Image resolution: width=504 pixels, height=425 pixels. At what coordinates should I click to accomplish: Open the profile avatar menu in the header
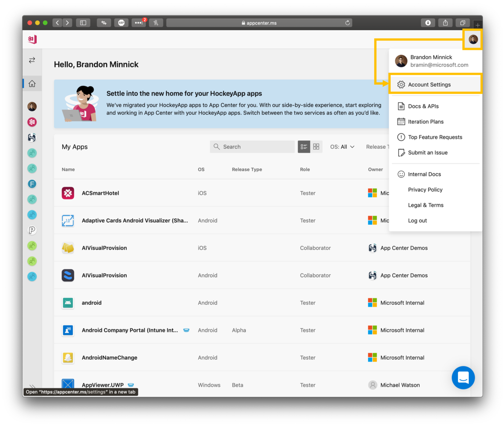473,39
